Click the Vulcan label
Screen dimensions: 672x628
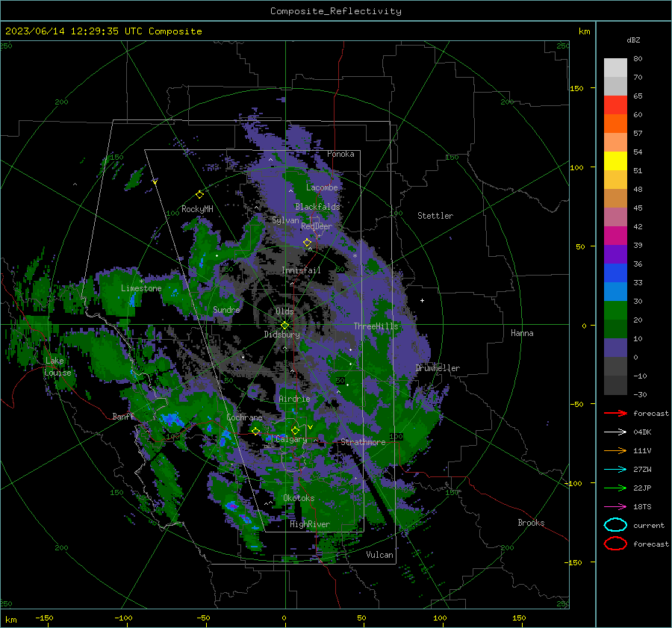pyautogui.click(x=380, y=555)
